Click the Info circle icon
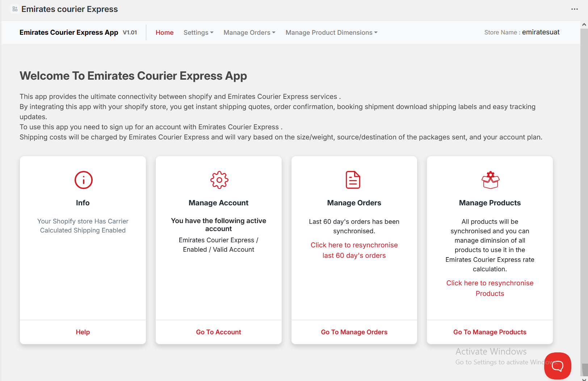The height and width of the screenshot is (381, 588). pyautogui.click(x=83, y=180)
